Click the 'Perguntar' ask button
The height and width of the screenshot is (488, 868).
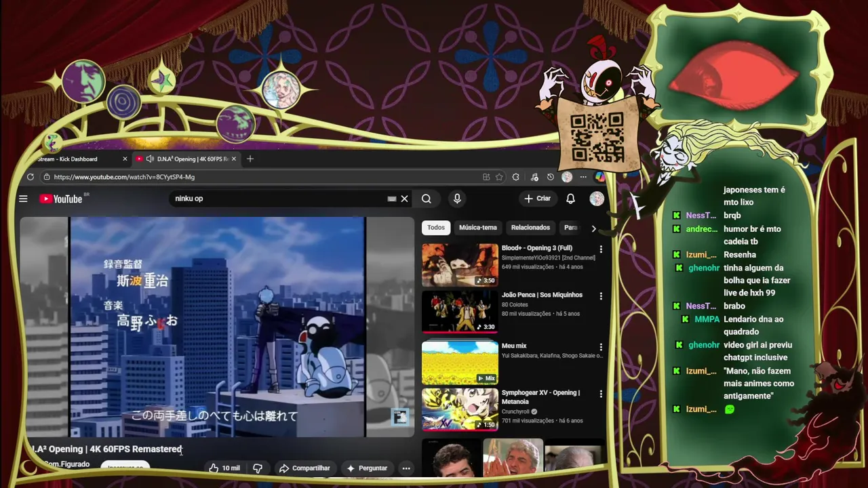367,468
